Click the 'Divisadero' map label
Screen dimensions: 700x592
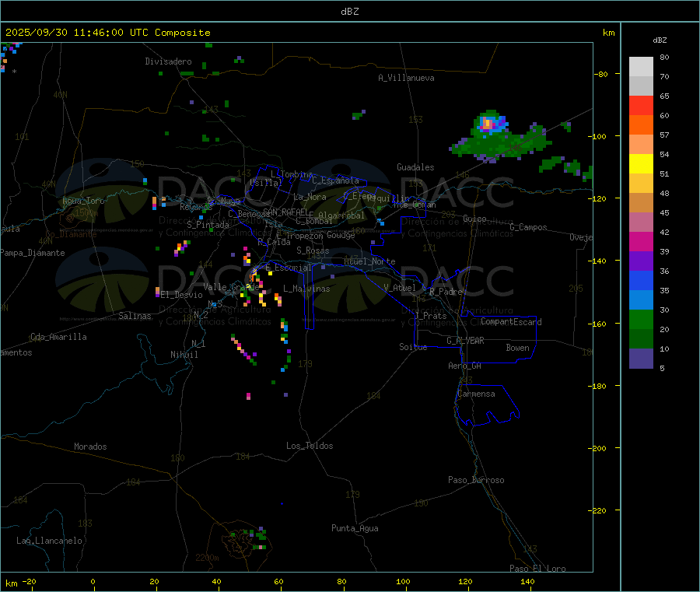[168, 61]
